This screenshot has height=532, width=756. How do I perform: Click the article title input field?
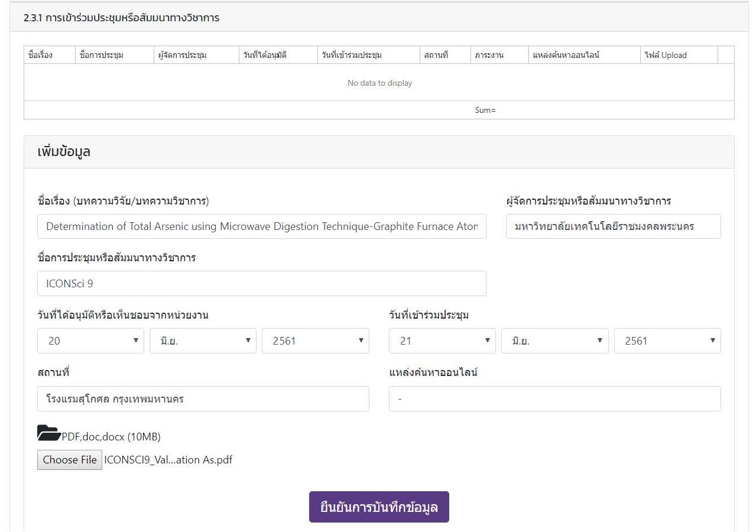pyautogui.click(x=261, y=226)
